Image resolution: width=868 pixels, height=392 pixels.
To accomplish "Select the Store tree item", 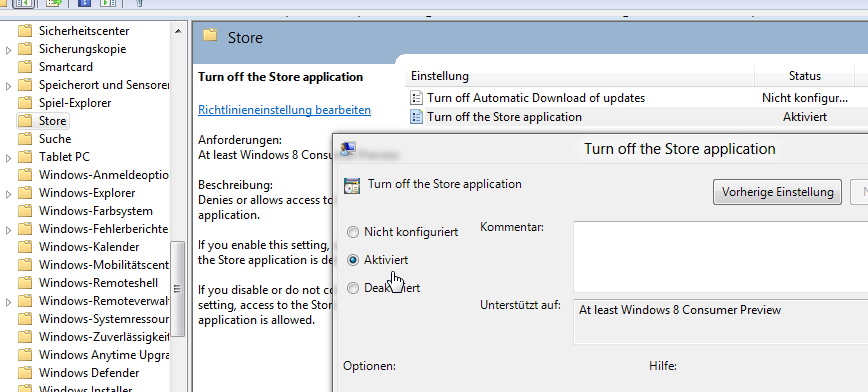I will 53,121.
